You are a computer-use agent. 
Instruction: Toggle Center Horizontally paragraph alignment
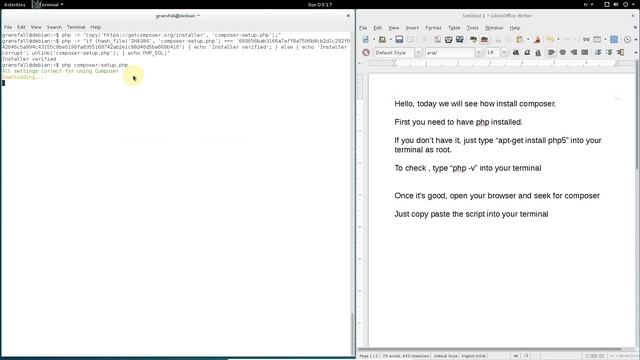(x=562, y=52)
